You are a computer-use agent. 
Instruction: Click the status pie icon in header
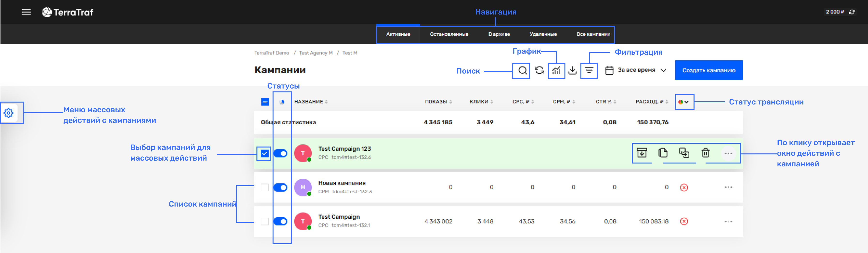[x=282, y=102]
